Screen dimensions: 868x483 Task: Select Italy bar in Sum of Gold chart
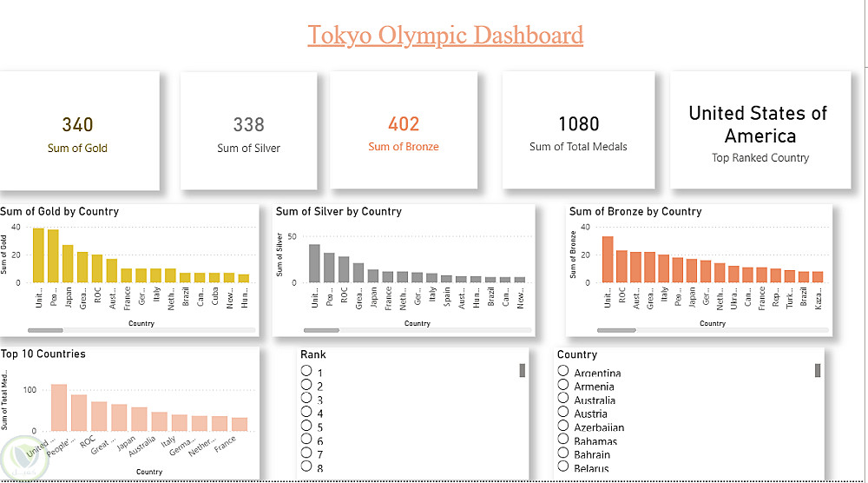(x=155, y=276)
